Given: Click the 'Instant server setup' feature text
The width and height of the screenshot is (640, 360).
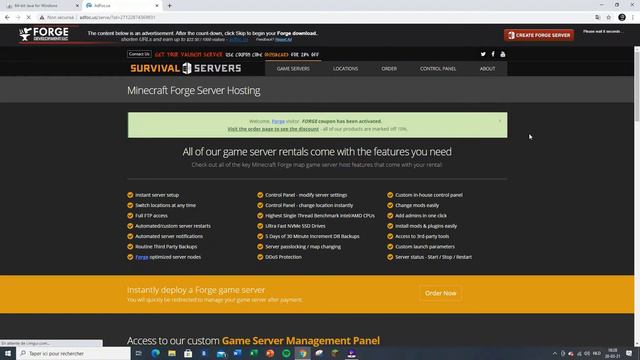Looking at the screenshot, I should click(157, 195).
